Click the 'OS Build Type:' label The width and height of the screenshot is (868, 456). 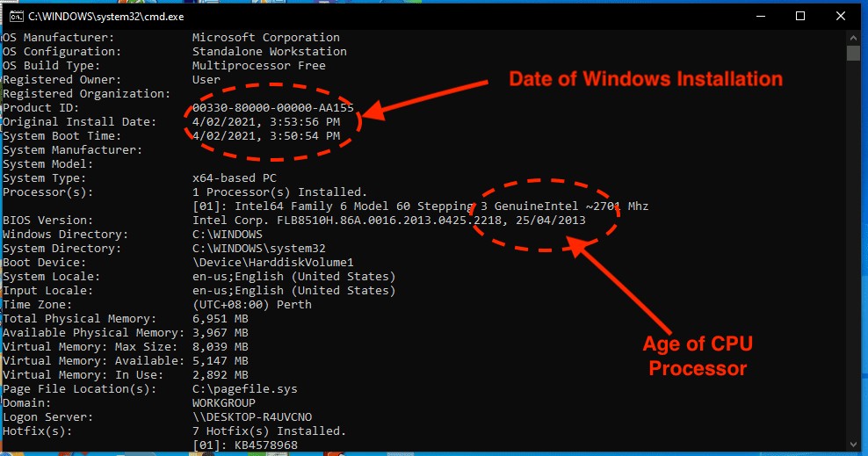coord(51,66)
